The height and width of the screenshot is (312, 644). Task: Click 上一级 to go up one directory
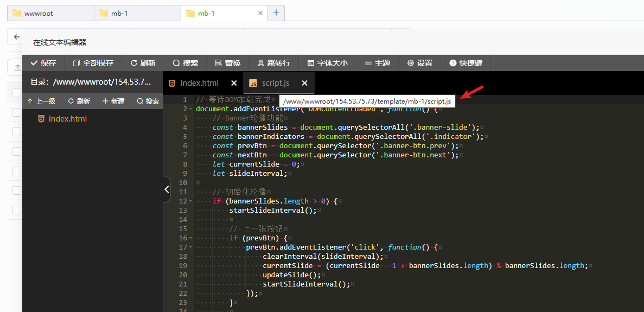click(41, 101)
